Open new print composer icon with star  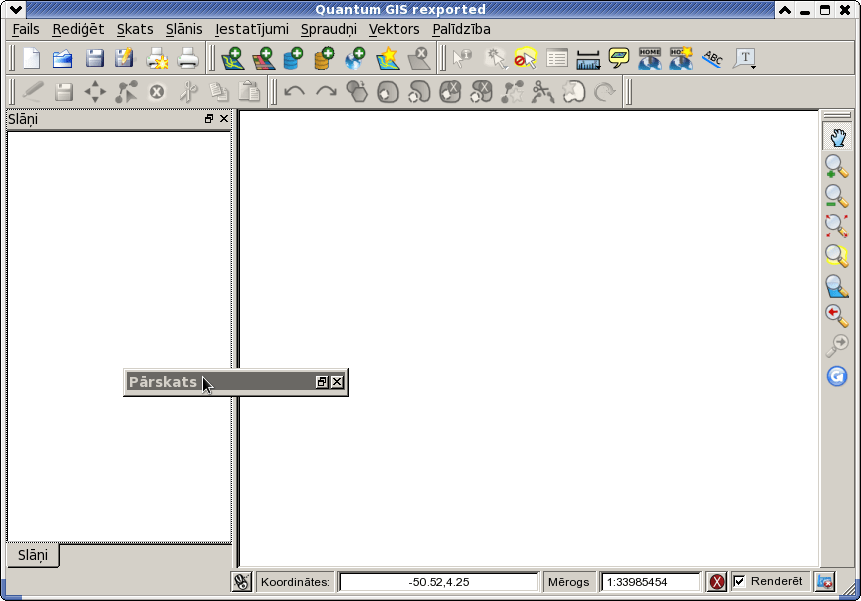pyautogui.click(x=157, y=59)
